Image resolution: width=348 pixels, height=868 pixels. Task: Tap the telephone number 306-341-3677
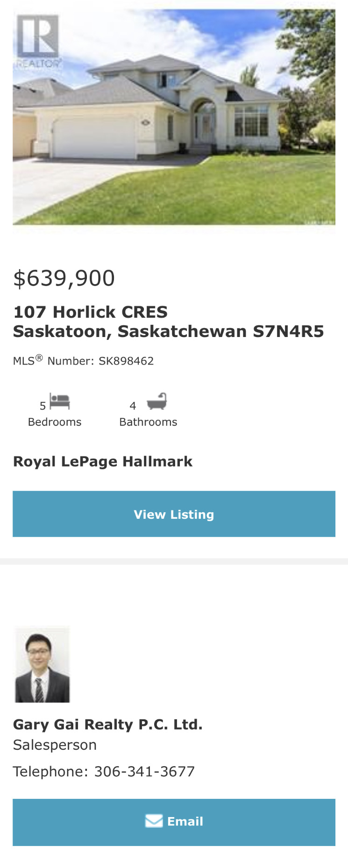tap(144, 771)
